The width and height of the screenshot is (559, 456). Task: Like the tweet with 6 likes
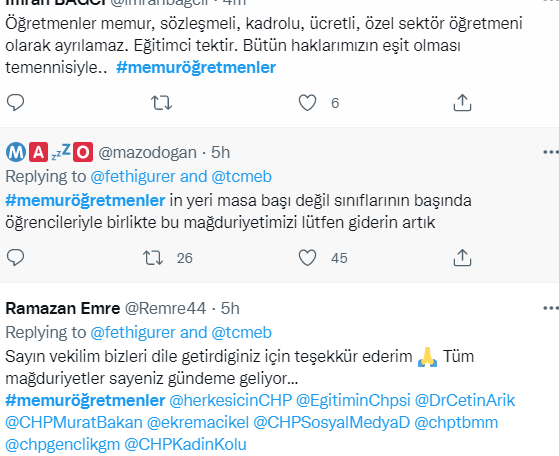point(307,103)
